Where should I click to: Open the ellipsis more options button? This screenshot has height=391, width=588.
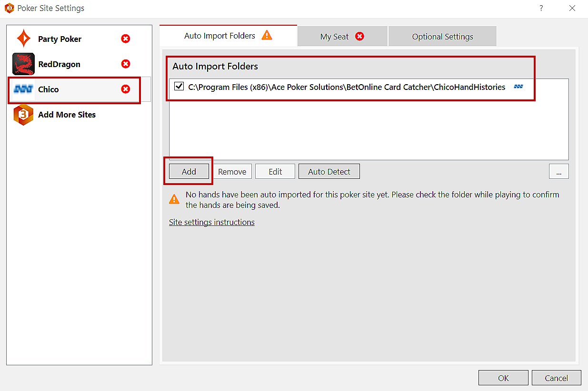[x=559, y=172]
